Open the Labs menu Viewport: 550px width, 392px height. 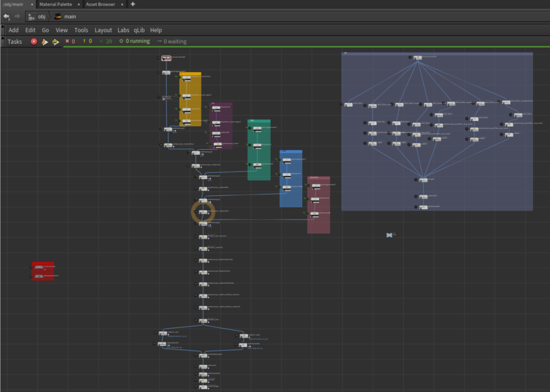pos(123,30)
